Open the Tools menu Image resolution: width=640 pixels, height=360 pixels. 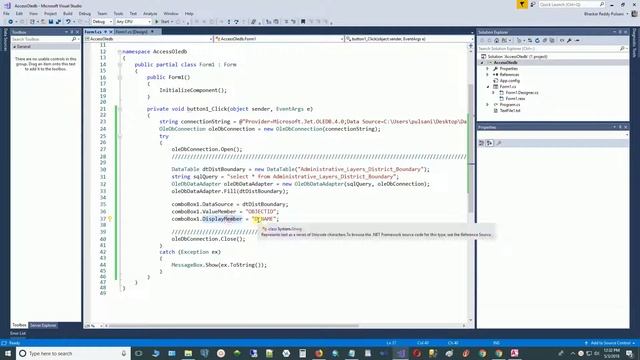point(118,13)
